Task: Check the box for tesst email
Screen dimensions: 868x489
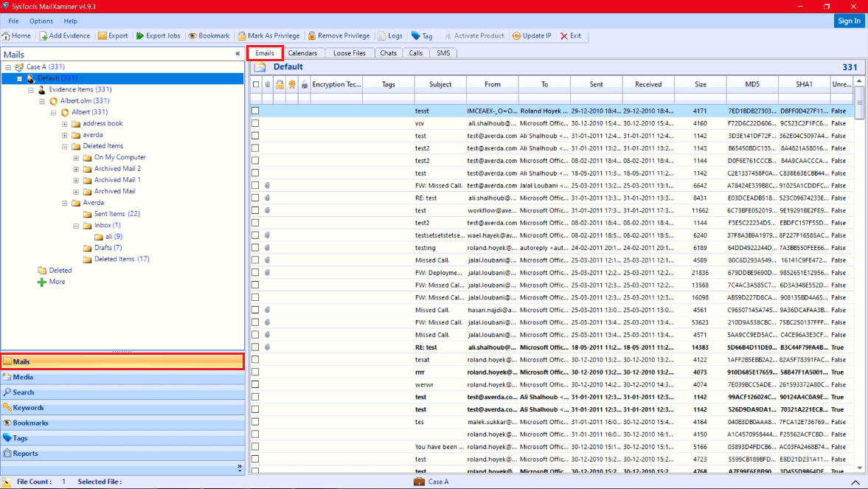Action: [255, 111]
